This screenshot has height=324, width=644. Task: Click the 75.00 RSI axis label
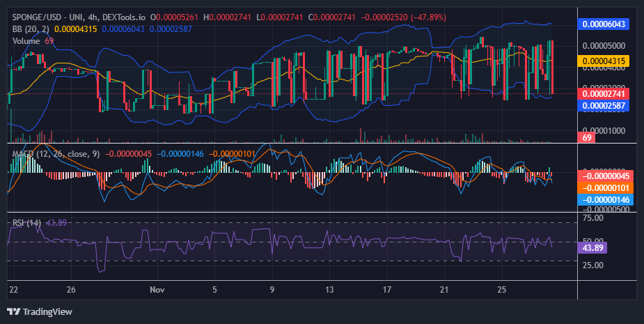point(592,218)
